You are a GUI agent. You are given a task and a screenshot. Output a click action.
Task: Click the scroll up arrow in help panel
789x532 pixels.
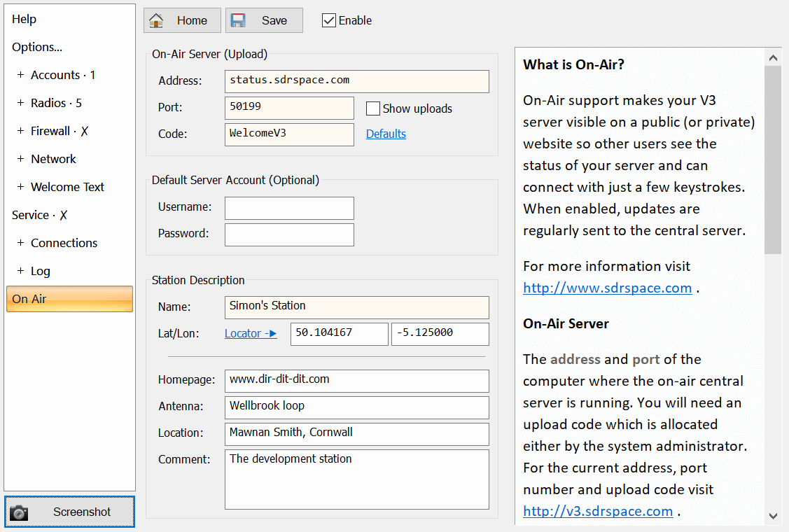[773, 57]
